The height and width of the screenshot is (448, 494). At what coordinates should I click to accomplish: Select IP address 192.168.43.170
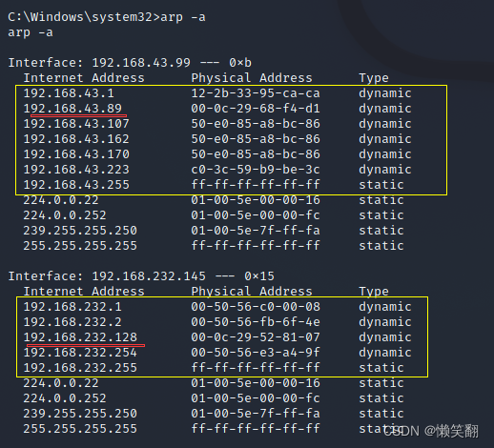click(x=76, y=154)
